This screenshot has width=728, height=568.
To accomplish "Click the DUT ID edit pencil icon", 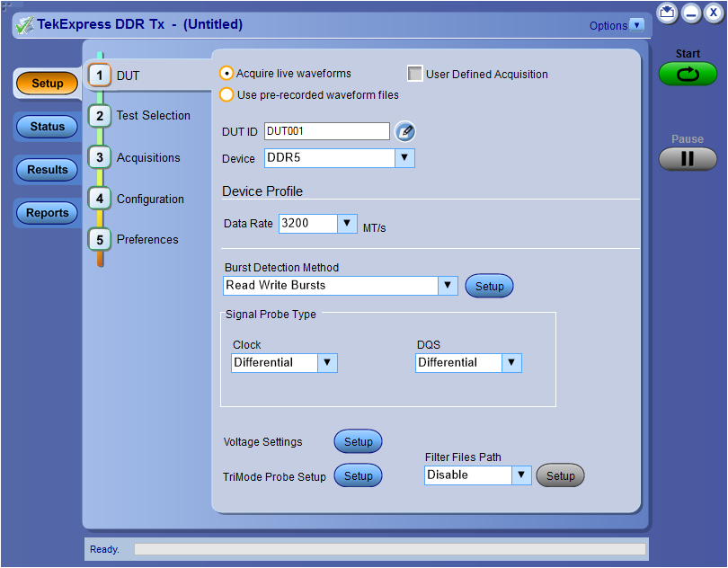I will pyautogui.click(x=405, y=132).
